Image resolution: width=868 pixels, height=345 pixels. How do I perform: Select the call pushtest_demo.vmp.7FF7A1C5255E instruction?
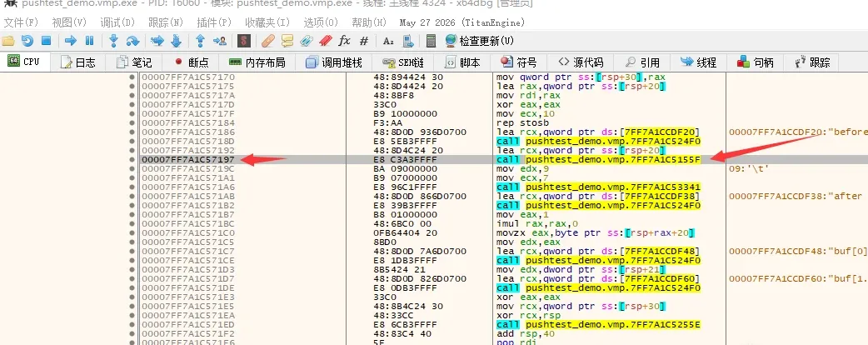point(598,324)
